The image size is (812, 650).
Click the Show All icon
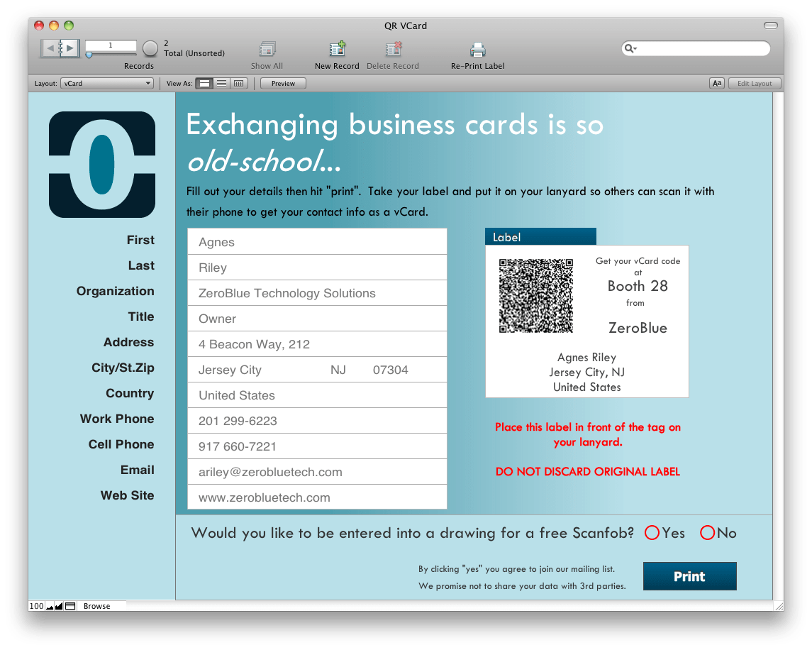point(267,48)
